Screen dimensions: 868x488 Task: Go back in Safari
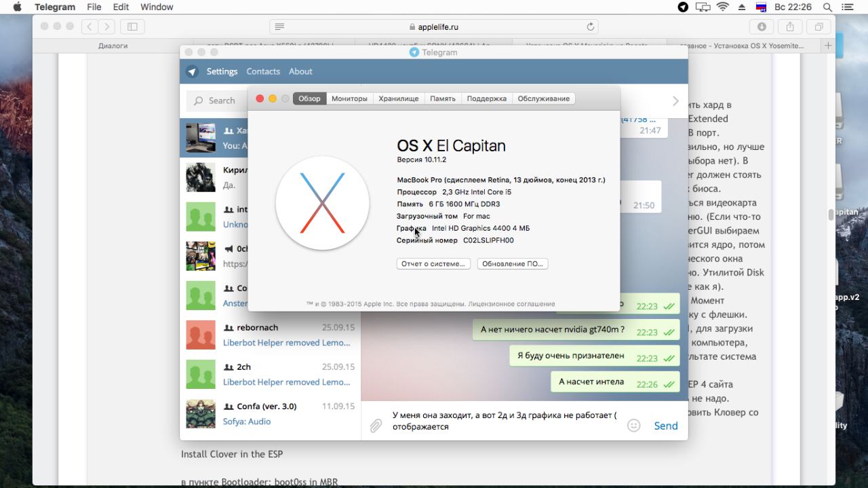[x=90, y=26]
